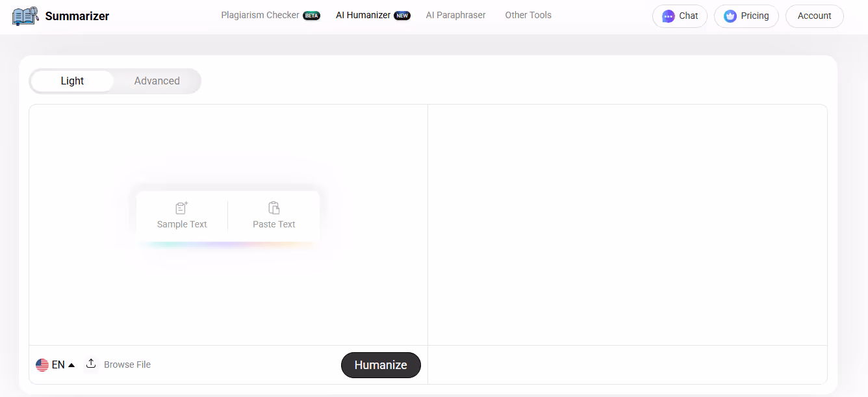Open the Account page
868x397 pixels.
(x=814, y=16)
